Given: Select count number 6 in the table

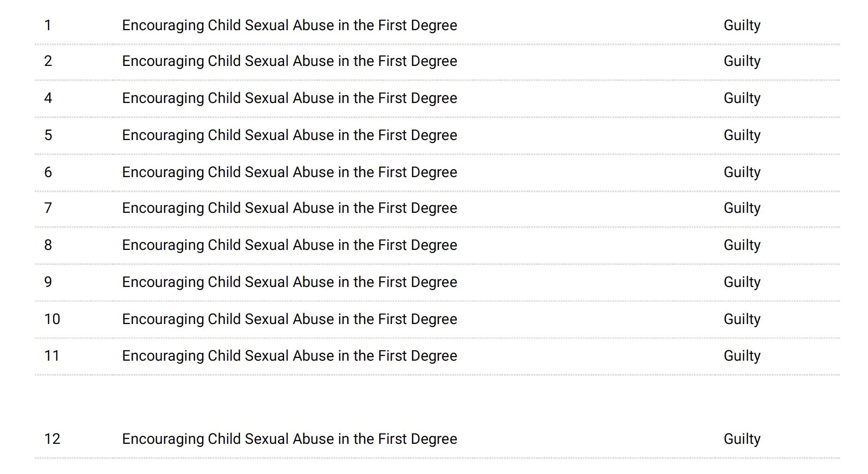Looking at the screenshot, I should 48,172.
